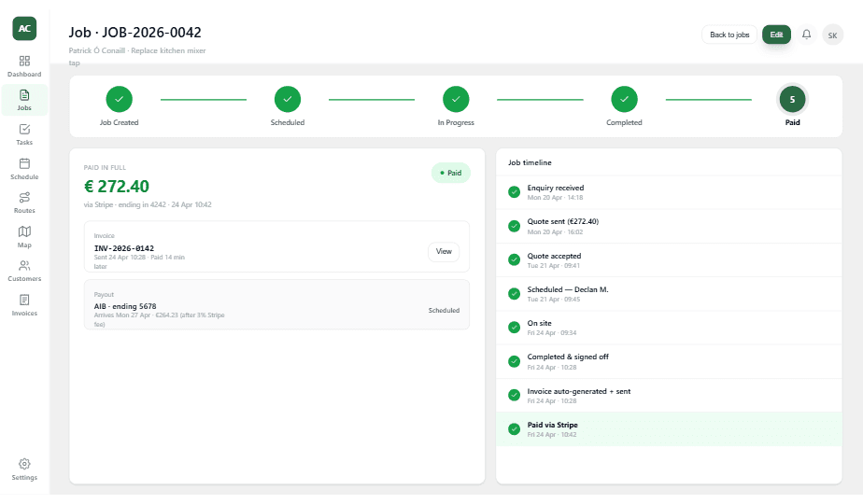Viewport: 863px width, 504px height.
Task: Click the € 272.40 amount
Action: pyautogui.click(x=116, y=187)
